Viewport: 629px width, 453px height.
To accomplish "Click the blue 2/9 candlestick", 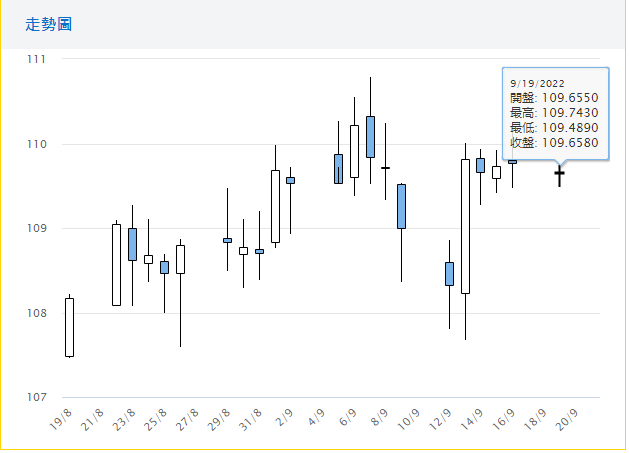I will tap(290, 180).
